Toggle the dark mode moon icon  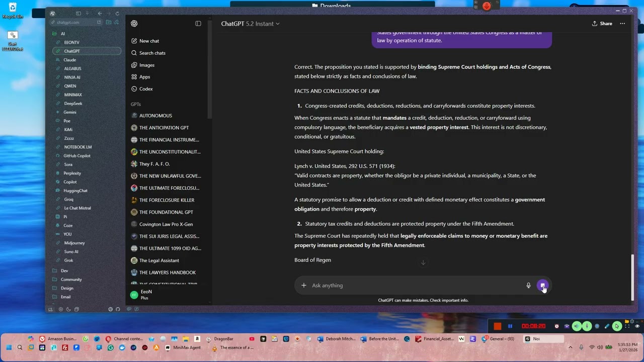pos(68,309)
